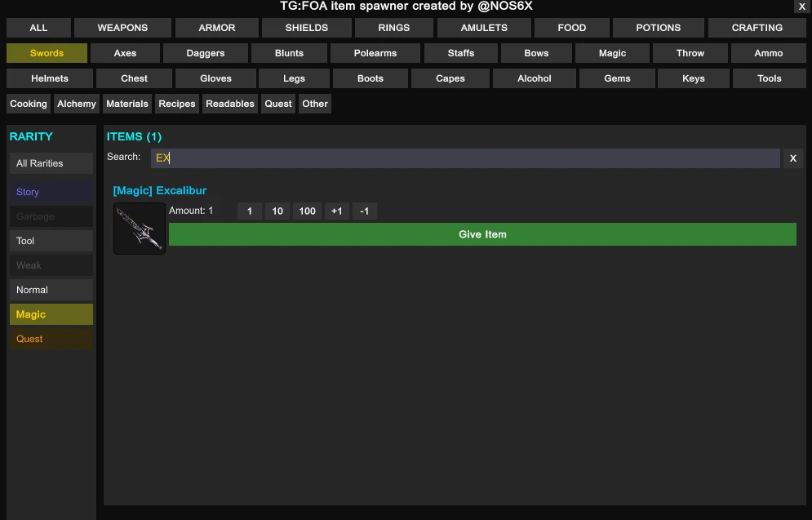This screenshot has width=812, height=520.
Task: Filter by Weak rarity
Action: (x=51, y=265)
